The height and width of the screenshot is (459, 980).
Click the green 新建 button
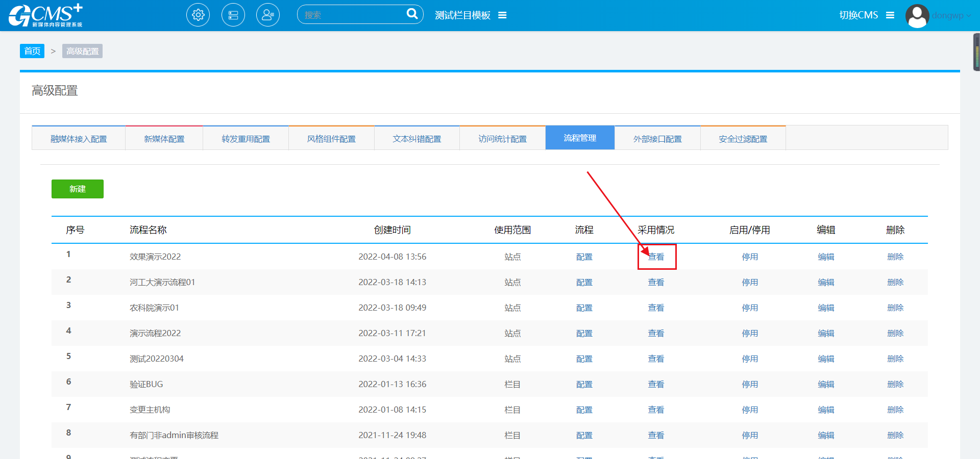[78, 189]
